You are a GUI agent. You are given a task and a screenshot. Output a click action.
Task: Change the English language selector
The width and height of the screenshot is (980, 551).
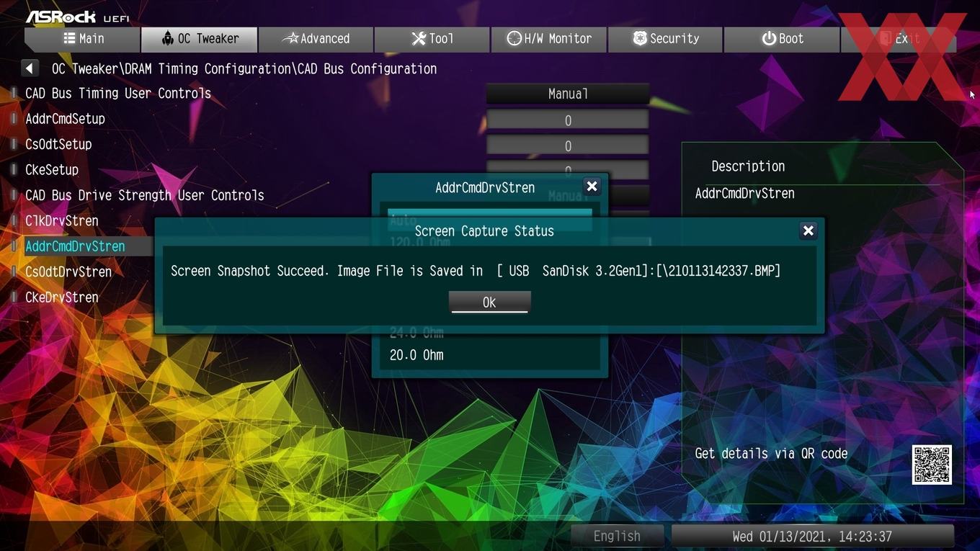coord(617,536)
